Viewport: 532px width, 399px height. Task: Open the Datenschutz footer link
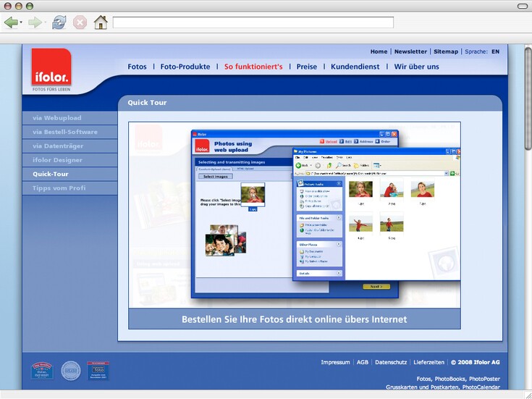pos(391,362)
